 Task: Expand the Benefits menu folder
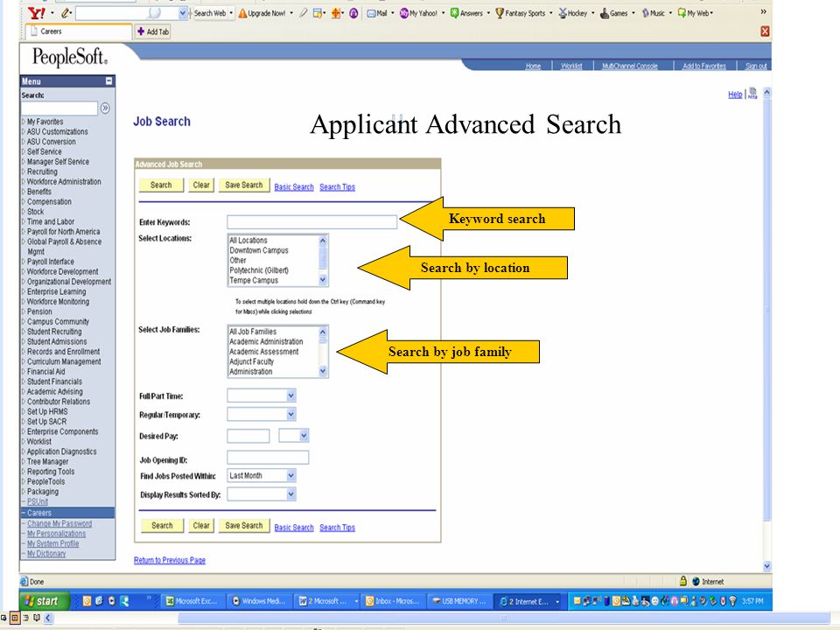pyautogui.click(x=24, y=192)
